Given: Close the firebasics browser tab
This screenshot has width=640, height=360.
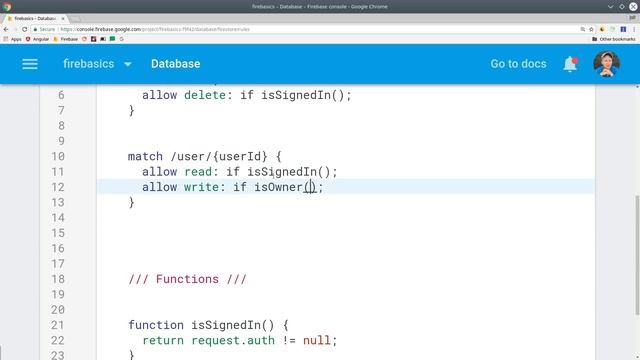Looking at the screenshot, I should click(x=63, y=18).
